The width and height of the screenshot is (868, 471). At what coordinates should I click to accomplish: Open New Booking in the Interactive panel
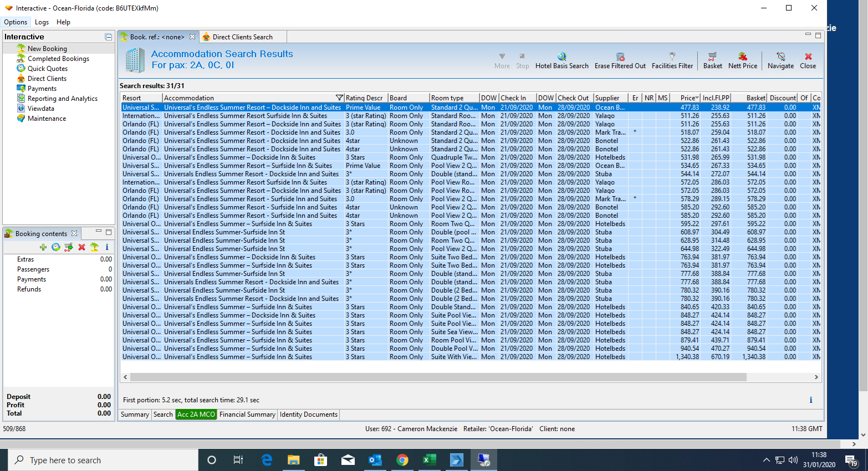tap(47, 49)
